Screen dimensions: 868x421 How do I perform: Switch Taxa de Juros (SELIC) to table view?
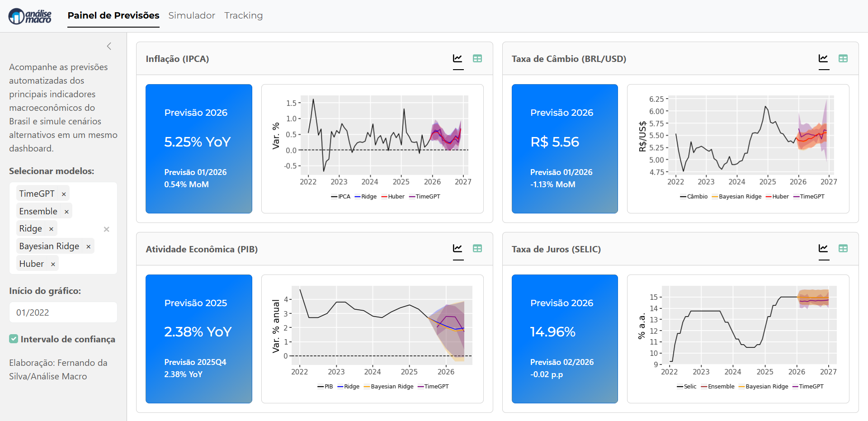[x=843, y=249]
